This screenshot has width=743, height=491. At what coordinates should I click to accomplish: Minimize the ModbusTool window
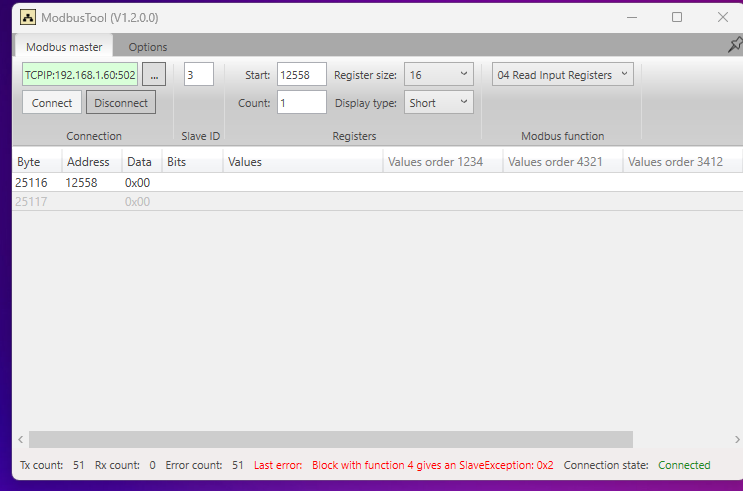(x=632, y=18)
